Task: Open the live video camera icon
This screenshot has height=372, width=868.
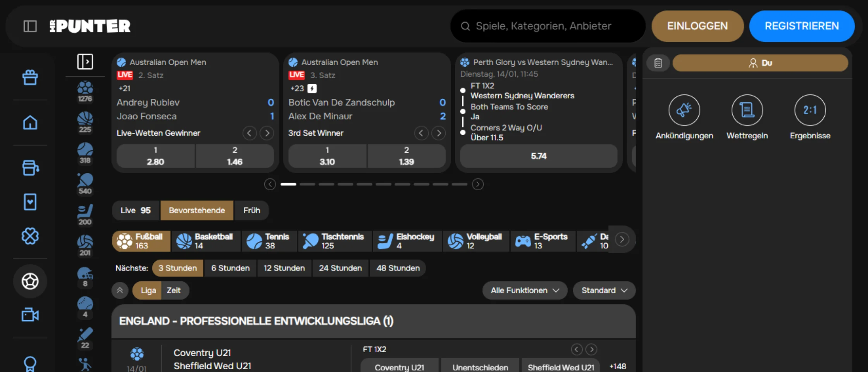Action: [x=30, y=315]
